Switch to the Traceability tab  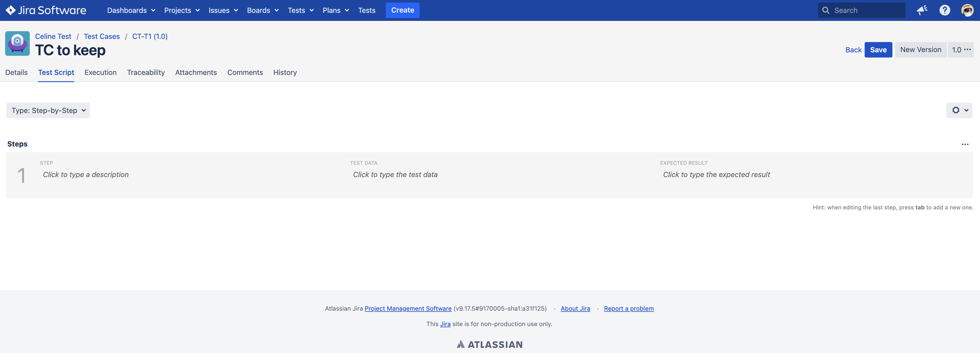coord(146,72)
